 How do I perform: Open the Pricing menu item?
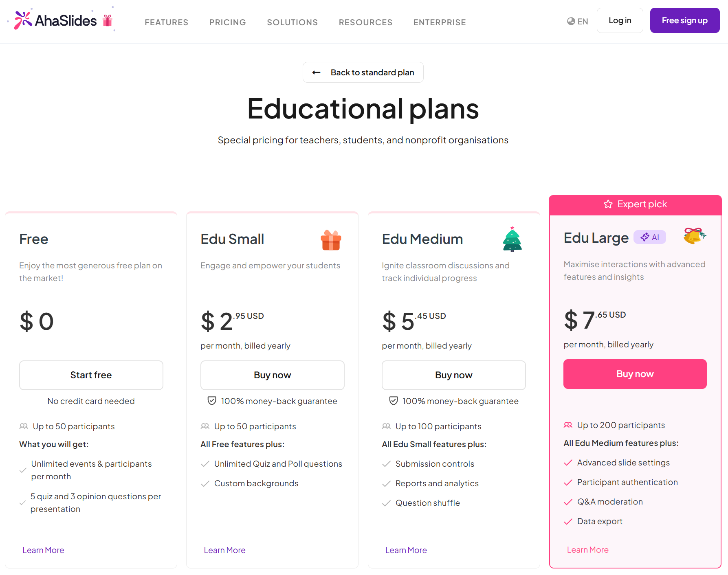pos(227,22)
